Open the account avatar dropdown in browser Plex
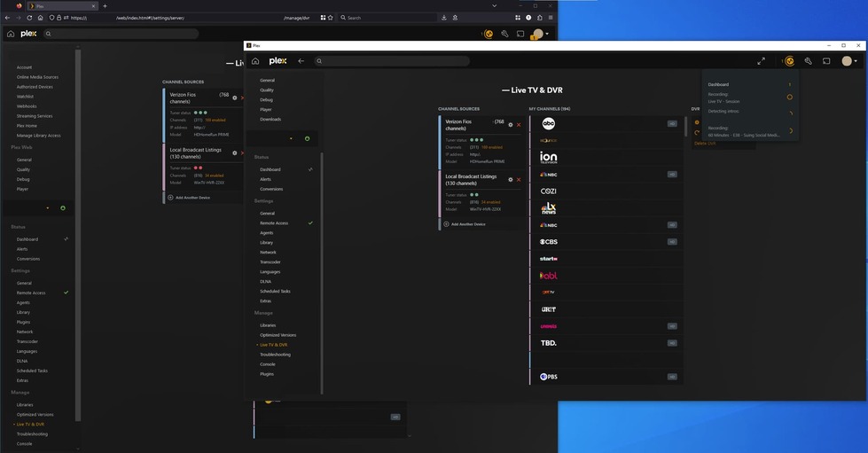Image resolution: width=868 pixels, height=453 pixels. coord(539,34)
